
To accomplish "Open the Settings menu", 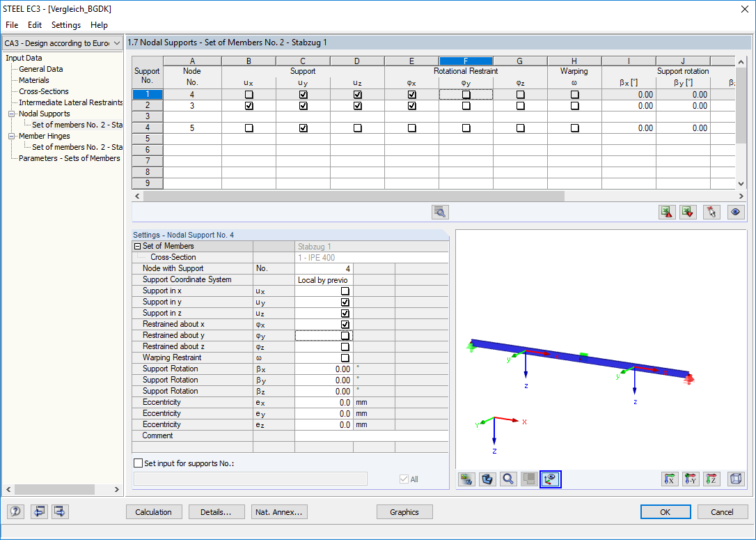I will tap(65, 24).
